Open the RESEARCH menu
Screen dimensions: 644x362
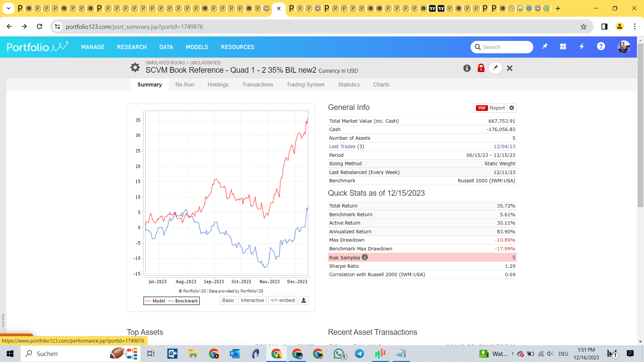(132, 47)
